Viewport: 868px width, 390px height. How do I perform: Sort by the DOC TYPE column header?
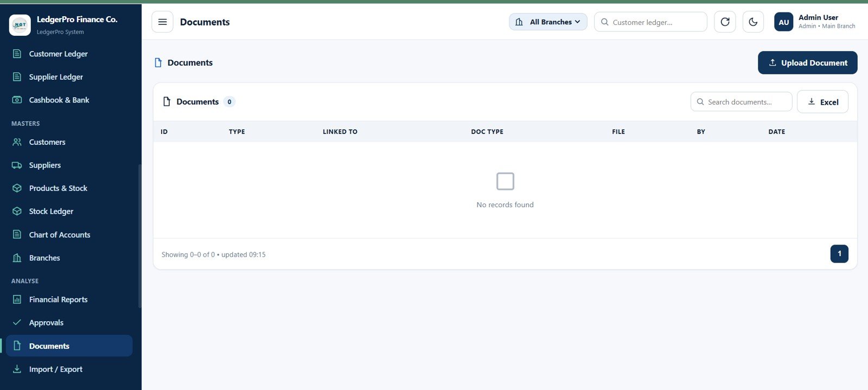487,132
